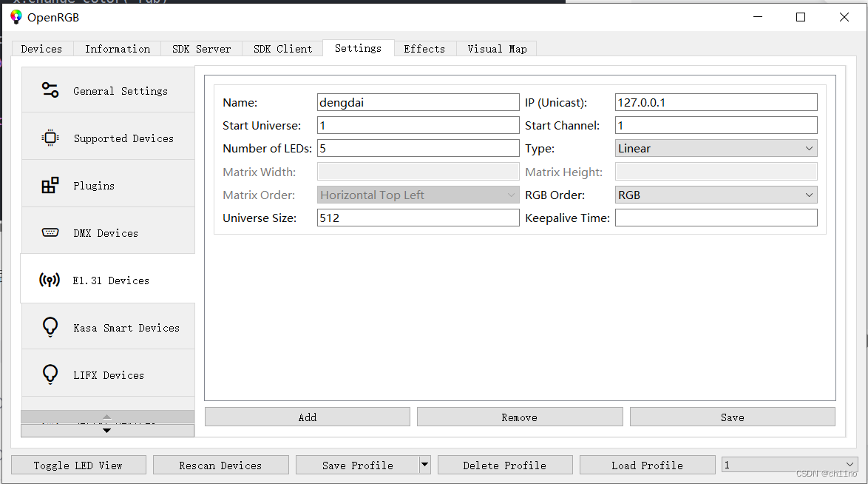Click the DMX Devices connector icon
868x484 pixels.
tap(50, 232)
